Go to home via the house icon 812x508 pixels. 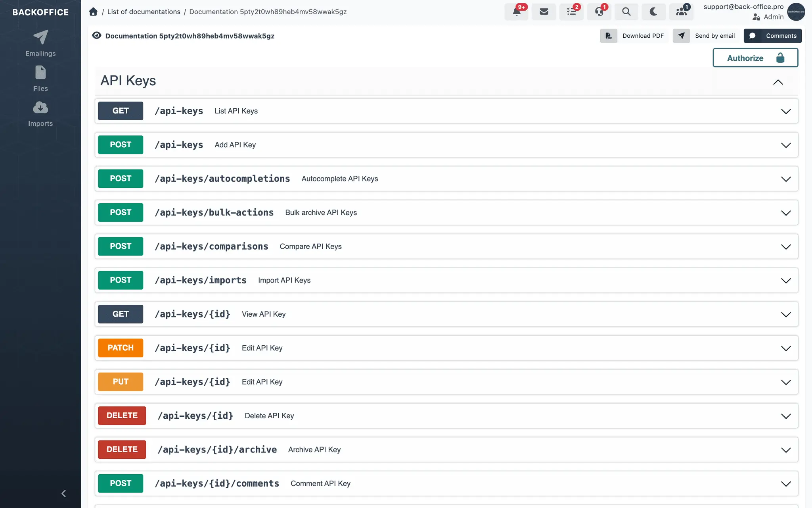pos(93,12)
